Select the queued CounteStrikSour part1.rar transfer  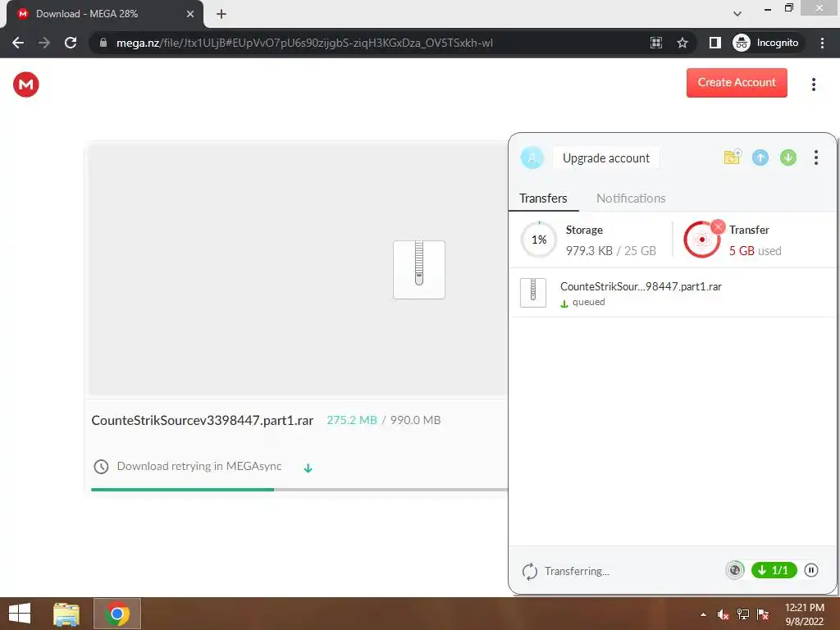[673, 293]
